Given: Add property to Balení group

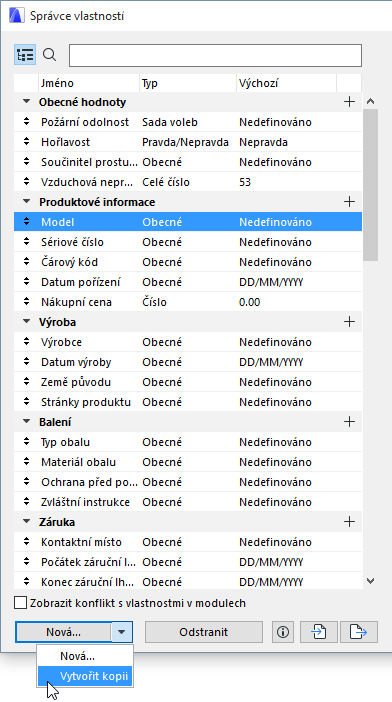Looking at the screenshot, I should pos(349,422).
